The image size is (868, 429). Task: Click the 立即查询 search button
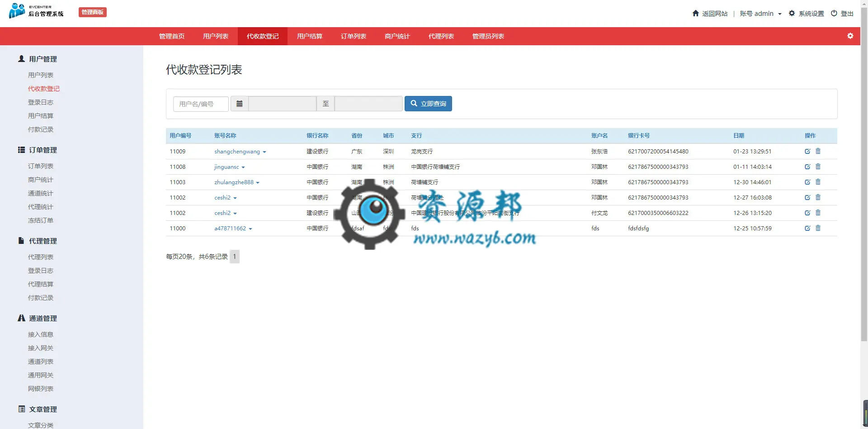(428, 104)
